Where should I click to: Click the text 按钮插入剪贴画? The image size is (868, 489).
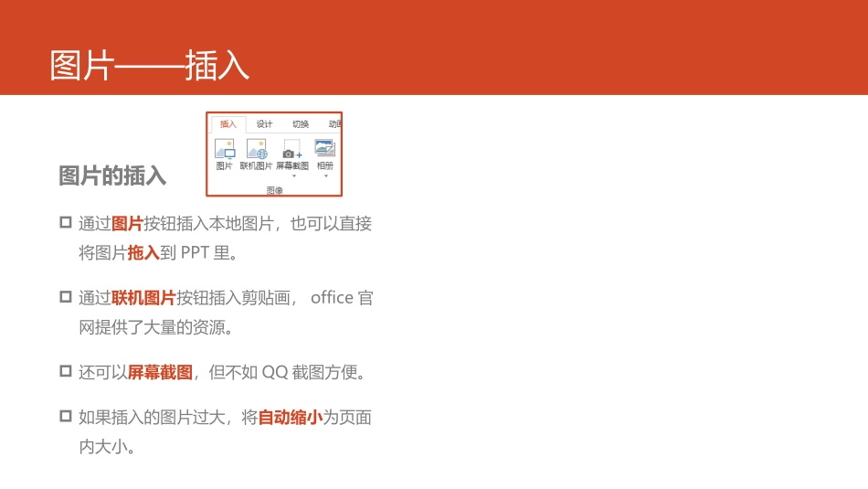pyautogui.click(x=233, y=298)
